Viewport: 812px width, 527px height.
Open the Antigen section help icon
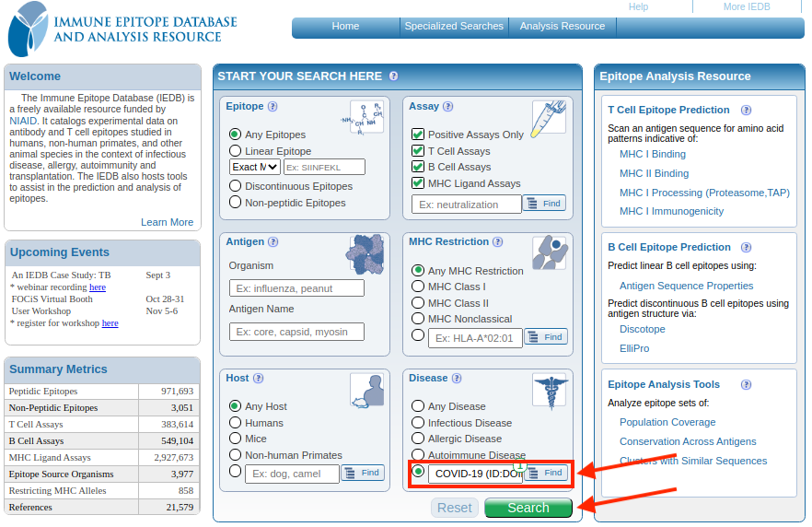(x=273, y=242)
